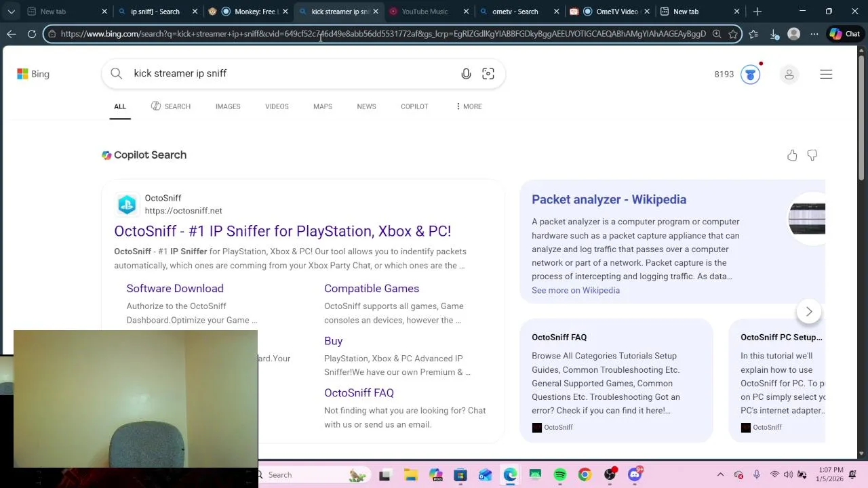Open Packet analyzer - Wikipedia heading
Screen dimensions: 868x488
[609, 199]
